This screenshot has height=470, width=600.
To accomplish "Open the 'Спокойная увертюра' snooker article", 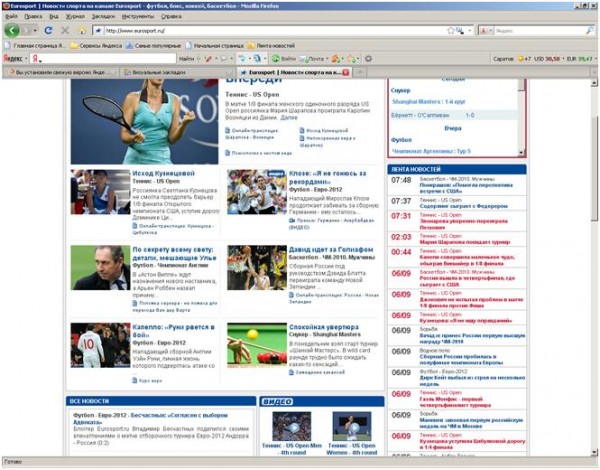I will (x=324, y=327).
